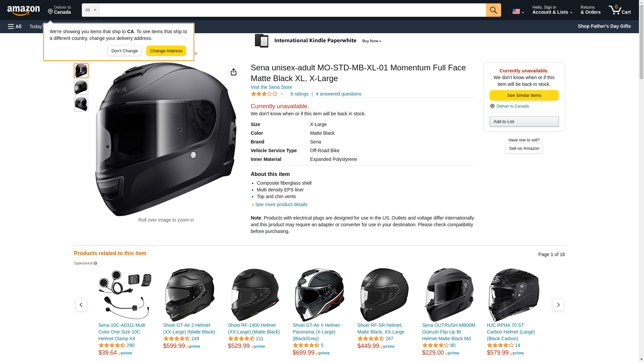Click the Change Address button
This screenshot has width=644, height=362.
click(166, 51)
